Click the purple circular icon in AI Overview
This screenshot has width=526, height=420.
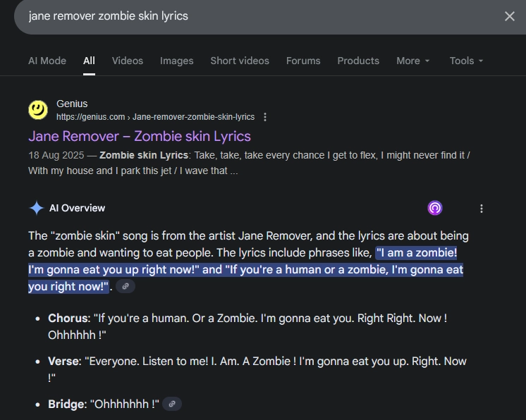[435, 208]
